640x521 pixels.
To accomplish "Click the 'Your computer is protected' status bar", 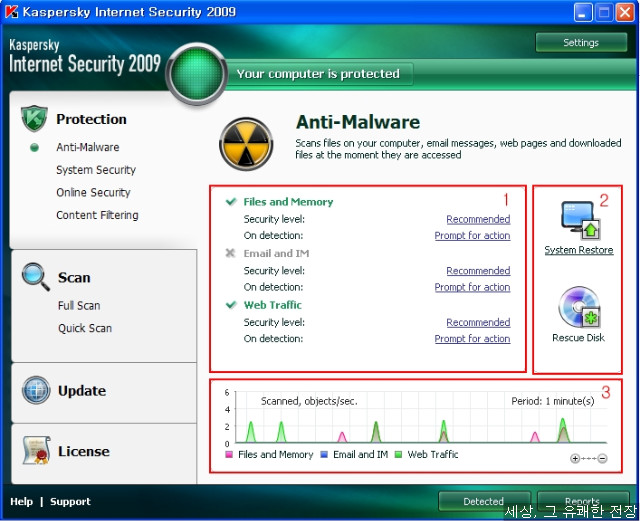I will [318, 74].
